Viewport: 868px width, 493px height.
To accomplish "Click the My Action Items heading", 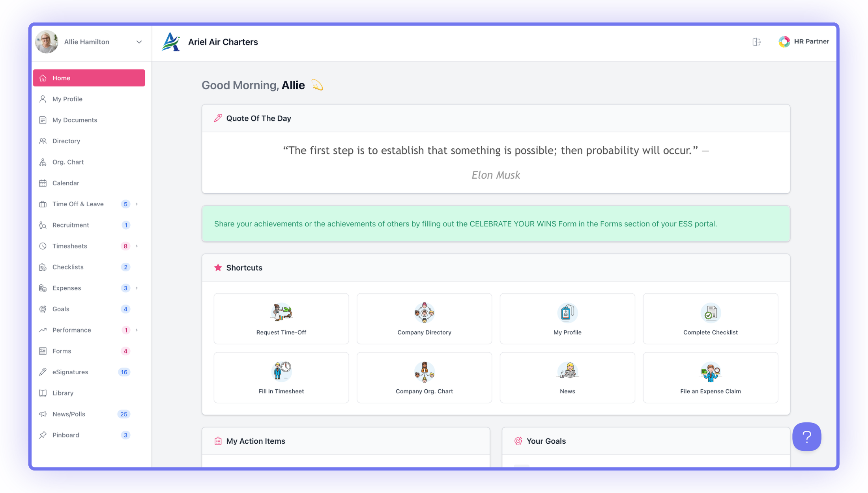I will pos(256,441).
